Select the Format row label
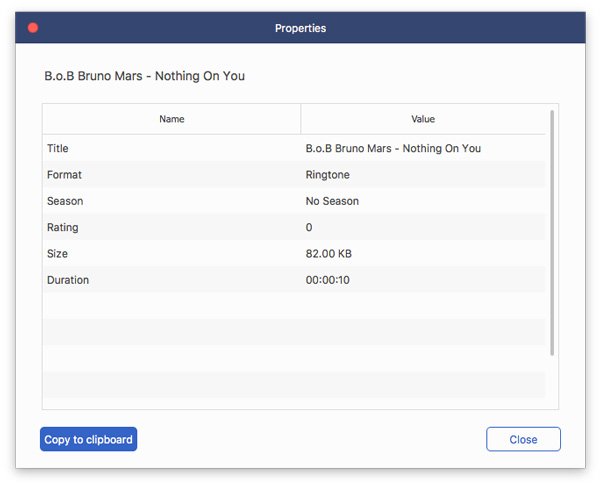This screenshot has height=486, width=600. tap(64, 175)
